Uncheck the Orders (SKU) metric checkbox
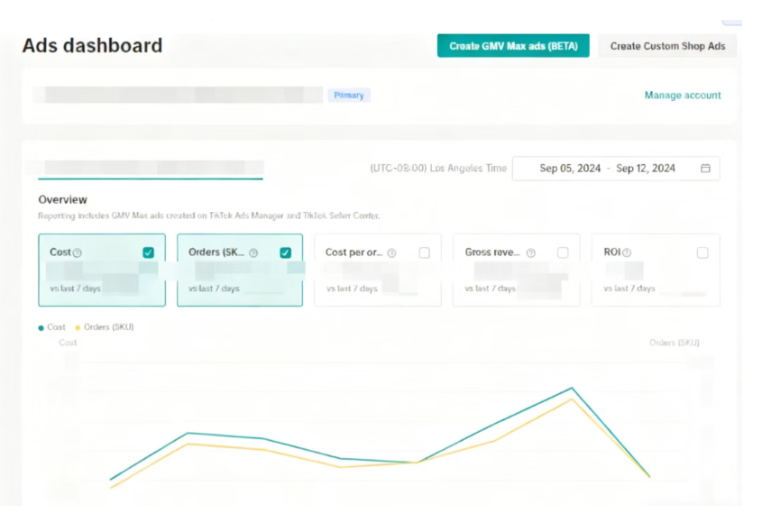This screenshot has width=762, height=532. pos(286,252)
